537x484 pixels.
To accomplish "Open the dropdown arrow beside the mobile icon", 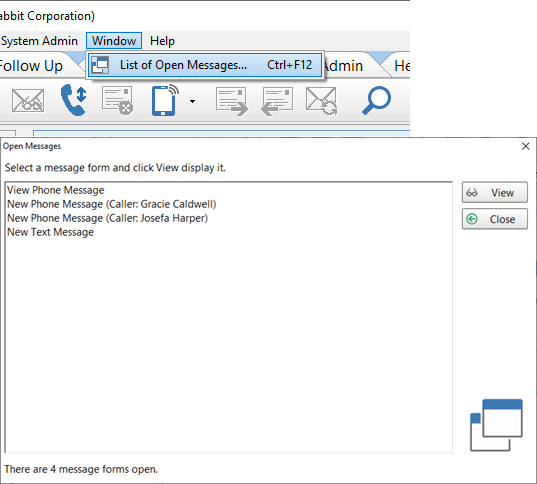I will point(192,101).
